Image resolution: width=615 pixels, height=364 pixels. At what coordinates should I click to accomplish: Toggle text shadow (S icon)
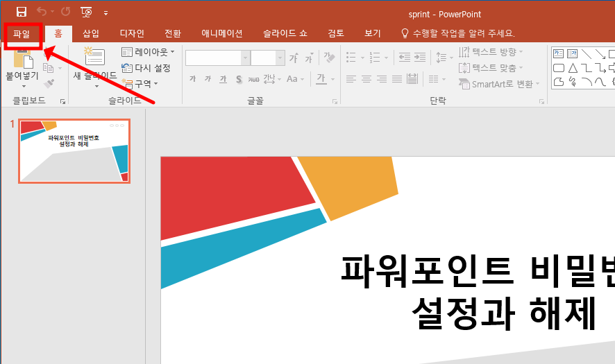tap(239, 80)
